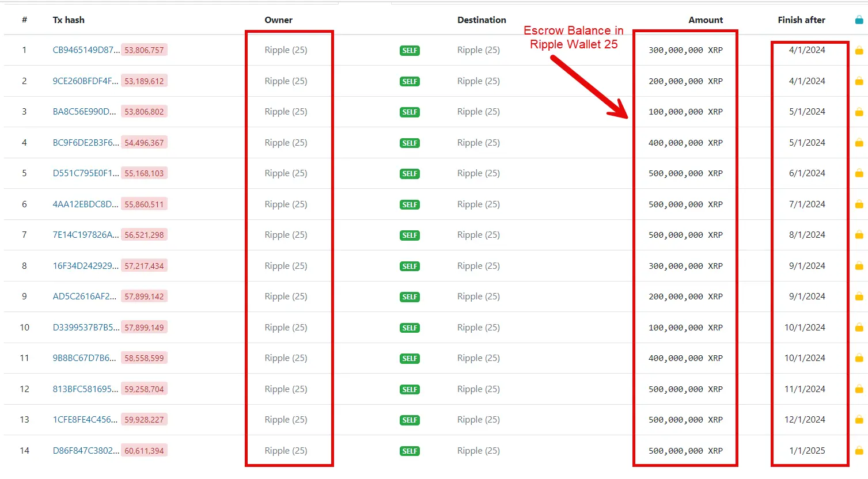The height and width of the screenshot is (479, 868).
Task: Click the yellow lock icon in row 6
Action: click(x=859, y=204)
